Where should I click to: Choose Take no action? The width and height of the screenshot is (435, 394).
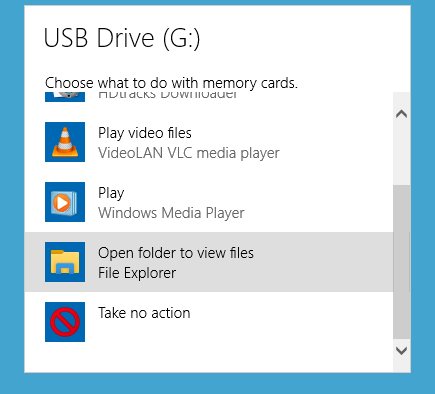click(209, 322)
